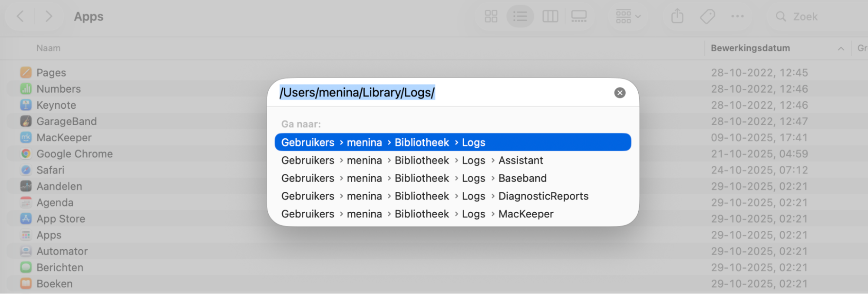Sort by the Bewerkingsdatum column header
The width and height of the screenshot is (868, 294).
pyautogui.click(x=750, y=48)
